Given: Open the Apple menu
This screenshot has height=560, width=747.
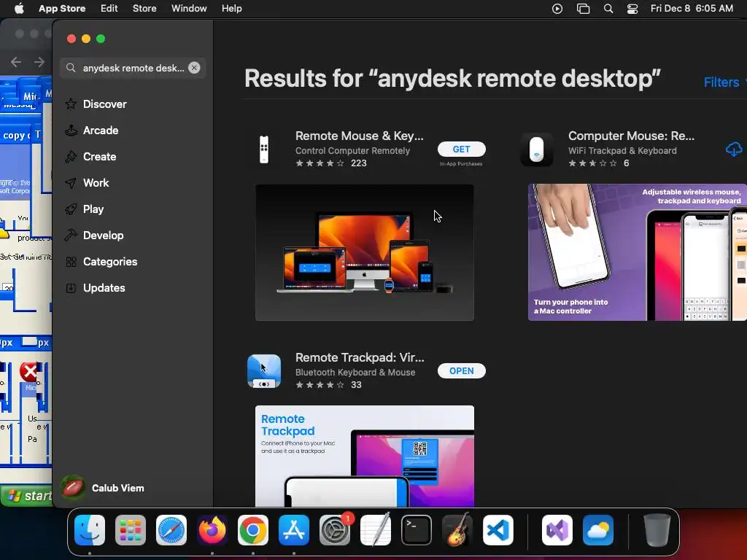Looking at the screenshot, I should tap(19, 9).
